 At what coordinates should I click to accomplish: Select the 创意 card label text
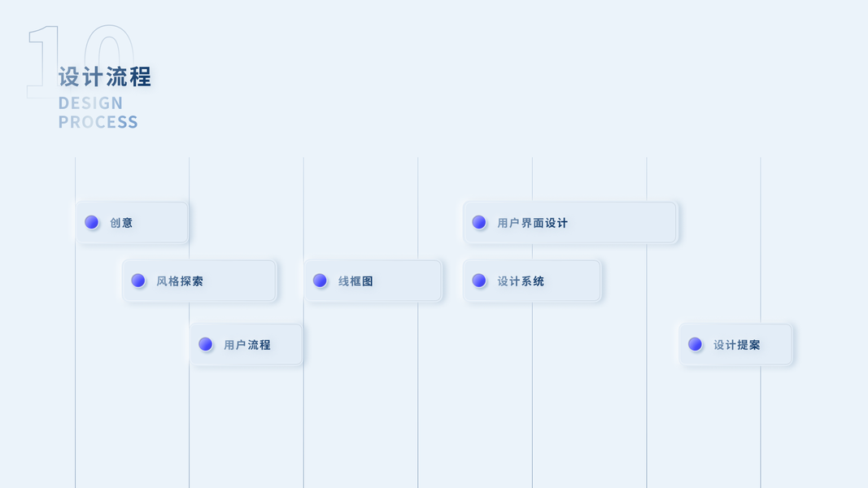point(121,223)
